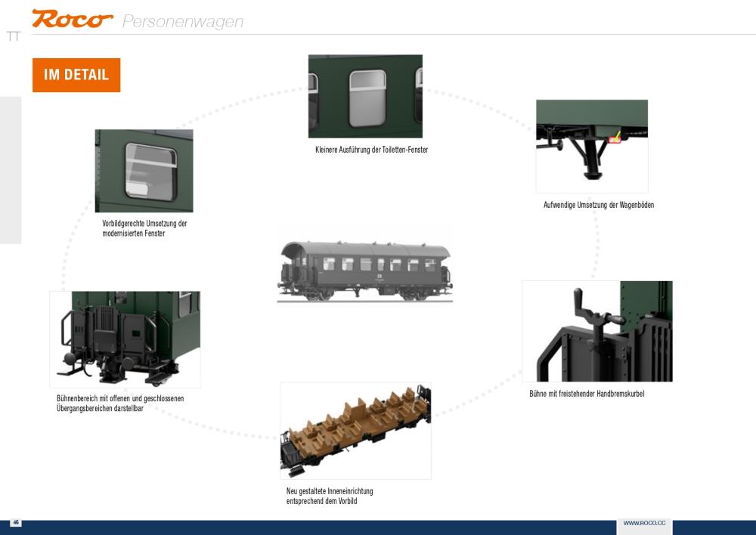Image resolution: width=756 pixels, height=535 pixels.
Task: Click the page number 46
Action: pyautogui.click(x=16, y=523)
